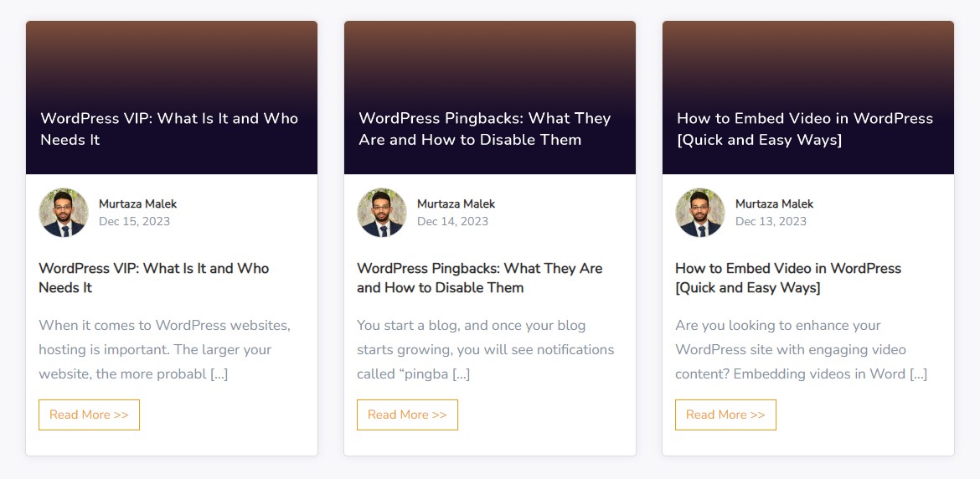Click the excerpt about WordPress hosting
Image resolution: width=980 pixels, height=479 pixels.
tap(164, 349)
